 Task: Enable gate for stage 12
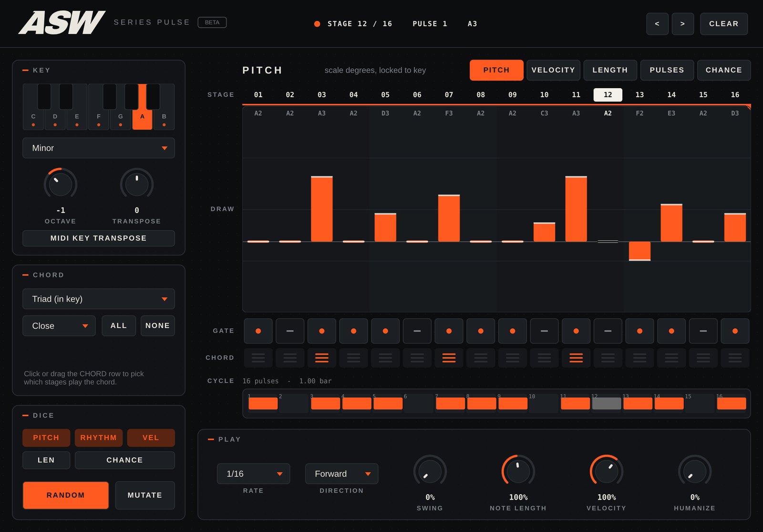tap(608, 331)
